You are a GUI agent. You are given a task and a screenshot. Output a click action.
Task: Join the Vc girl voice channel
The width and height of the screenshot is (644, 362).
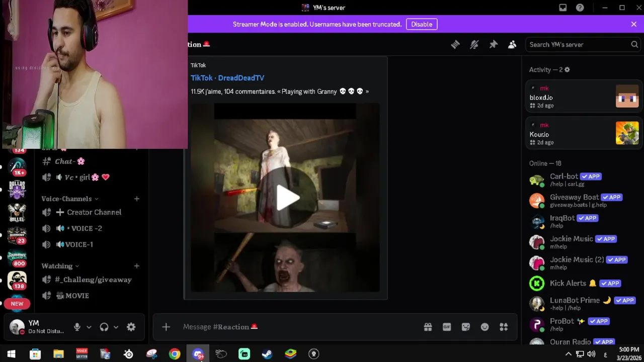tap(91, 177)
